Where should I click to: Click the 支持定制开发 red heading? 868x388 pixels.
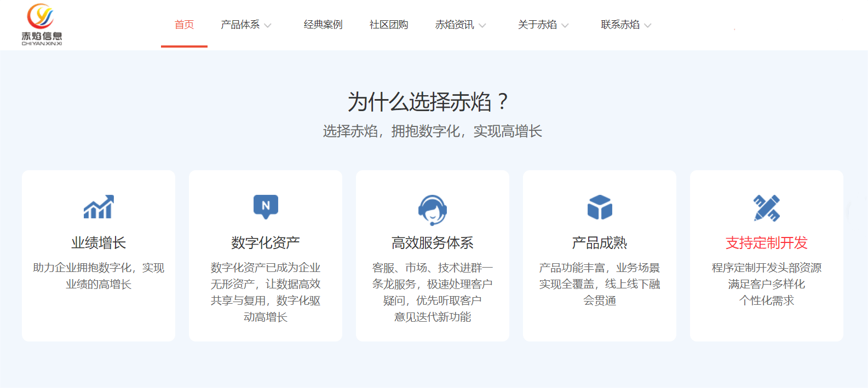(767, 242)
